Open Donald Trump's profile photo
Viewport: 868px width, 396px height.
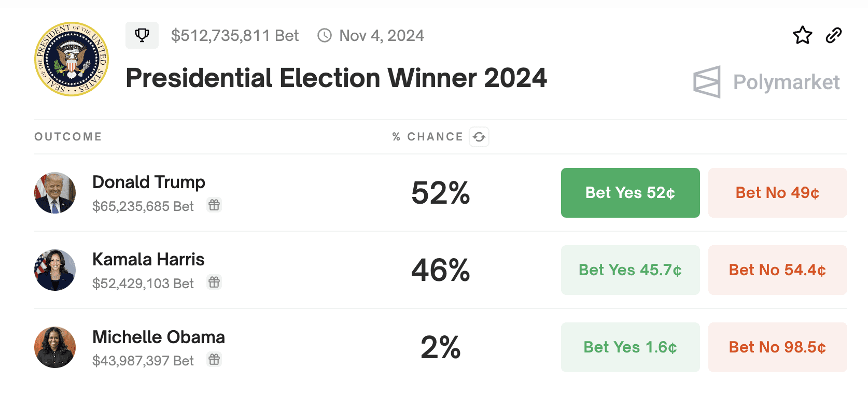[x=55, y=193]
